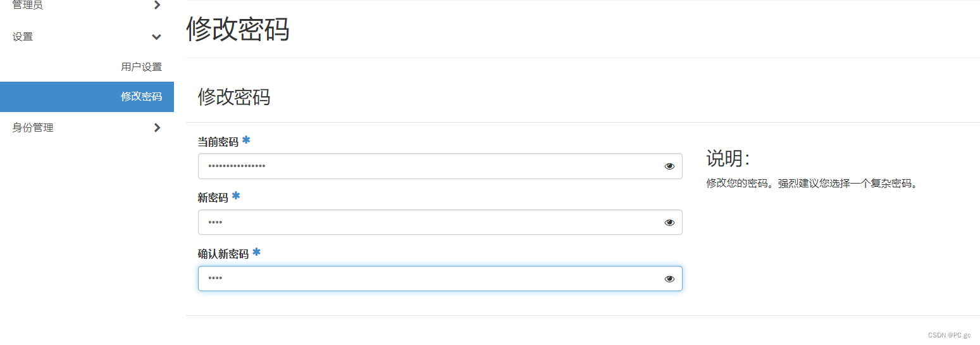Click the 身份管理 sidebar label
The height and width of the screenshot is (345, 980).
pyautogui.click(x=33, y=128)
